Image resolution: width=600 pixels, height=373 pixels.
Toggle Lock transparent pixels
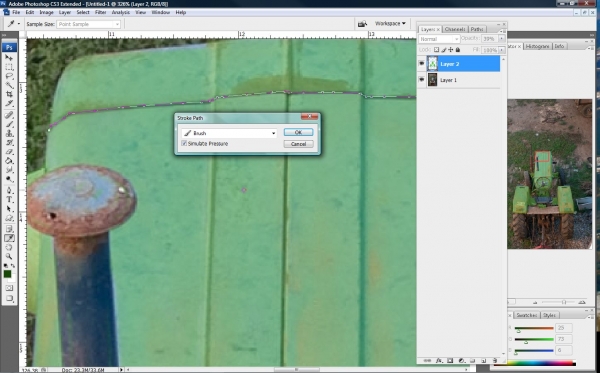[436, 50]
